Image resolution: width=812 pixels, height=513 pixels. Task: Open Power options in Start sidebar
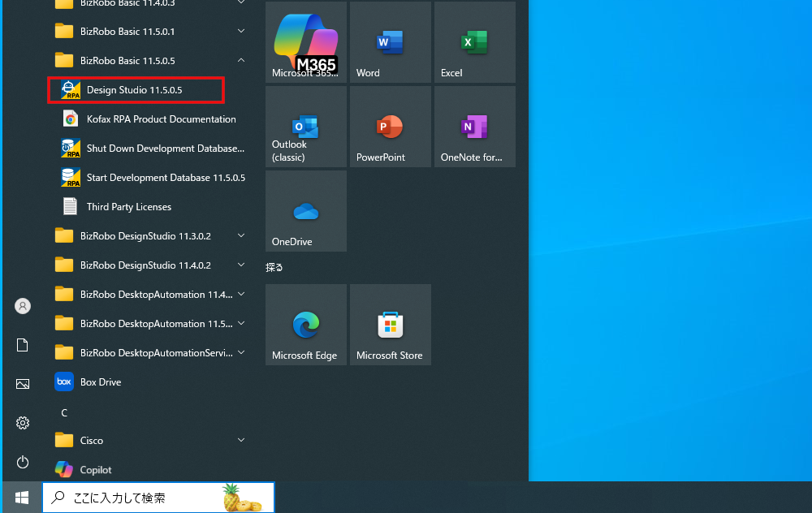coord(22,462)
